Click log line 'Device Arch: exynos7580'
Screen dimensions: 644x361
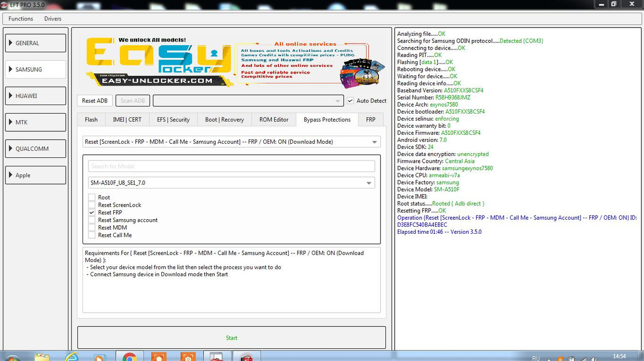[428, 105]
